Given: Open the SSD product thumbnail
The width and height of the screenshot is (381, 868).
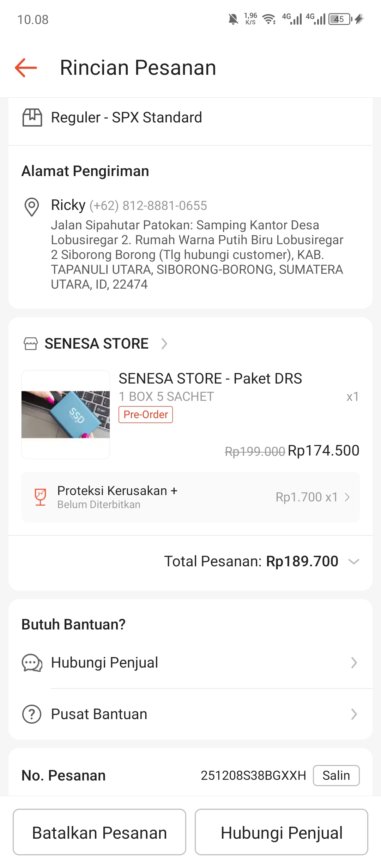Looking at the screenshot, I should (66, 415).
